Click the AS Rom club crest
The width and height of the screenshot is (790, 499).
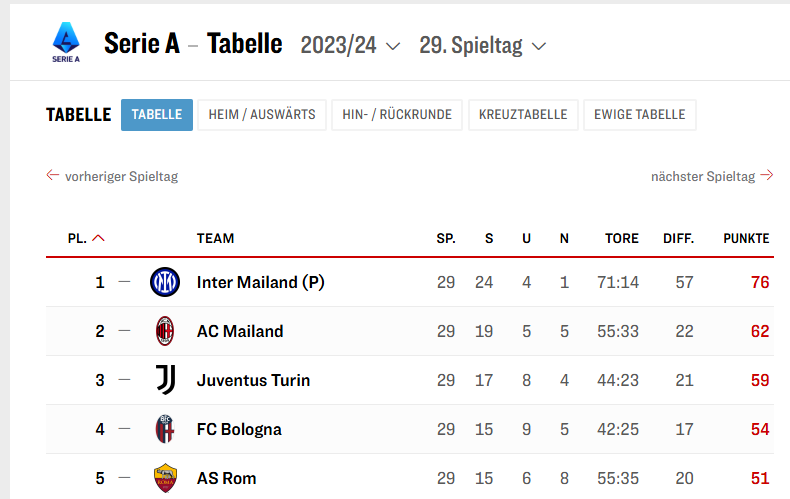(165, 478)
